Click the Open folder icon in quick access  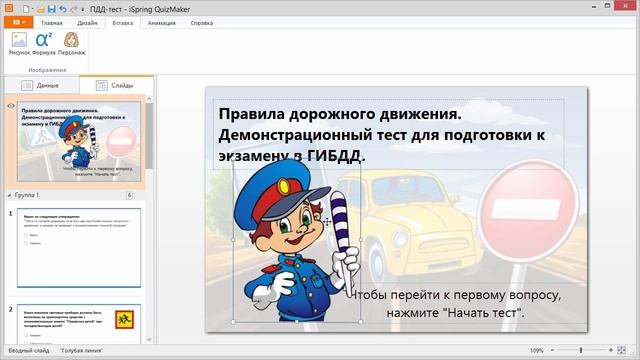click(40, 9)
